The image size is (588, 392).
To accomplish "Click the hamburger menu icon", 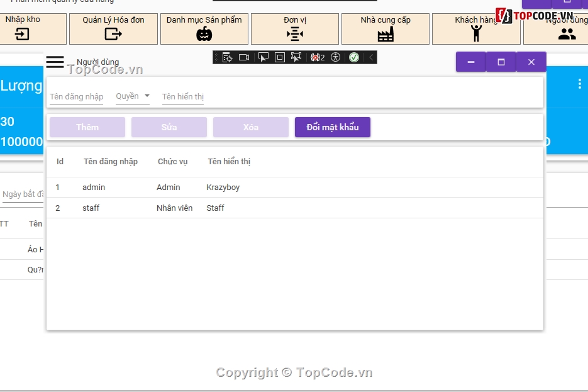I will [x=55, y=62].
